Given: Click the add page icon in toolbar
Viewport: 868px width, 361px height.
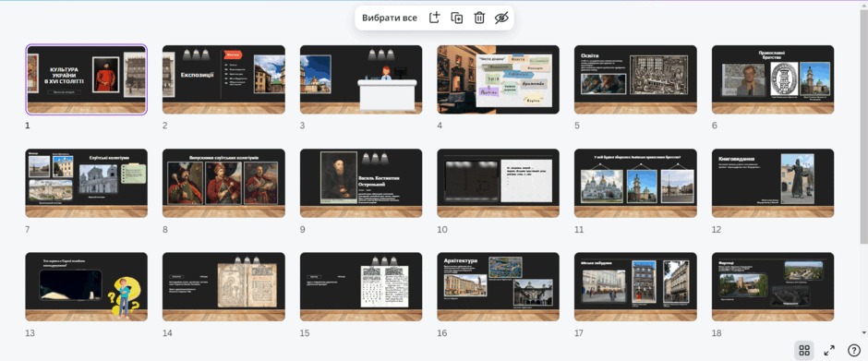Looking at the screenshot, I should [x=435, y=18].
